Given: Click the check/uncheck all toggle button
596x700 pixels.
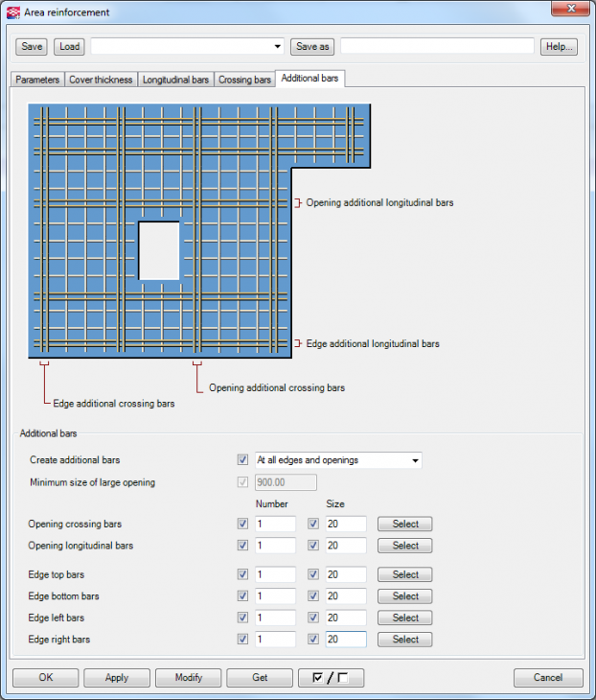Looking at the screenshot, I should coord(331,678).
